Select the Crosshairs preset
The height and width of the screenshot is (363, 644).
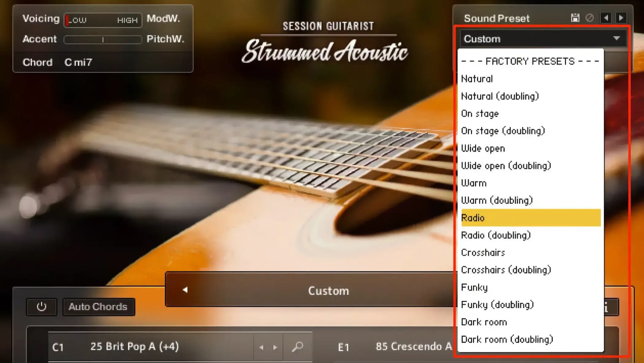tap(531, 253)
